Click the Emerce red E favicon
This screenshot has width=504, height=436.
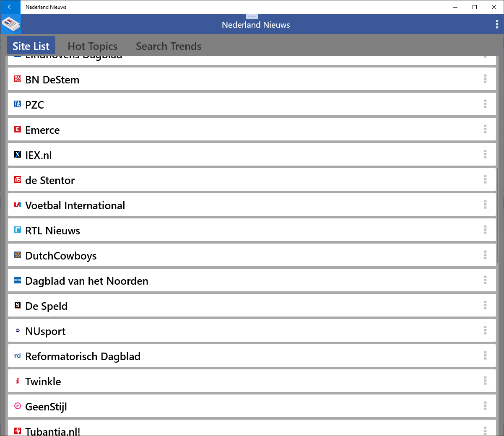(x=18, y=129)
